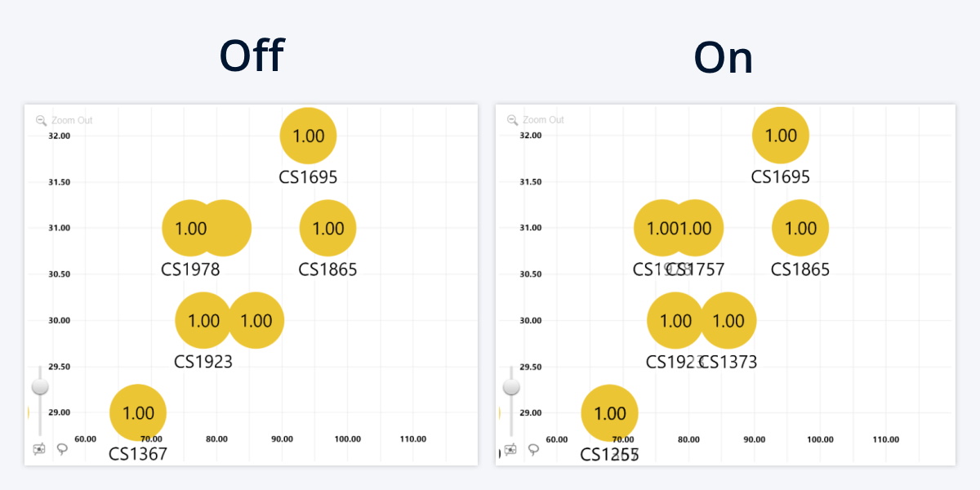Click the focus-selection icon in the Off chart
The height and width of the screenshot is (490, 980).
(x=39, y=448)
